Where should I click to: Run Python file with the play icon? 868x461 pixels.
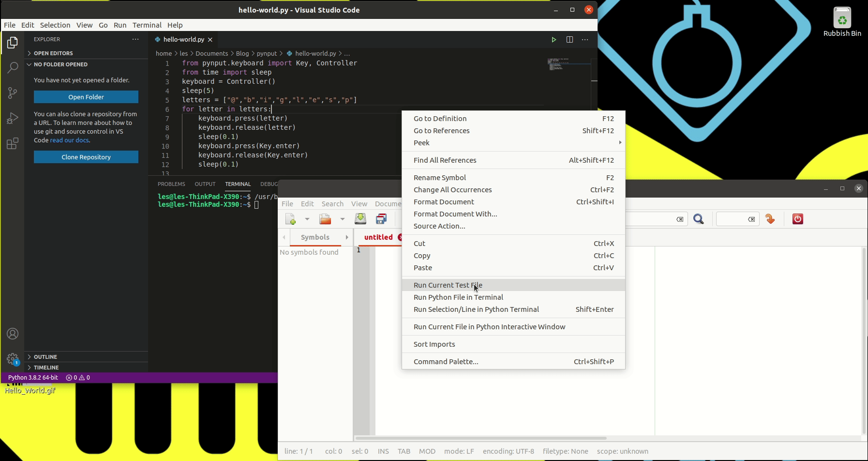coord(554,40)
